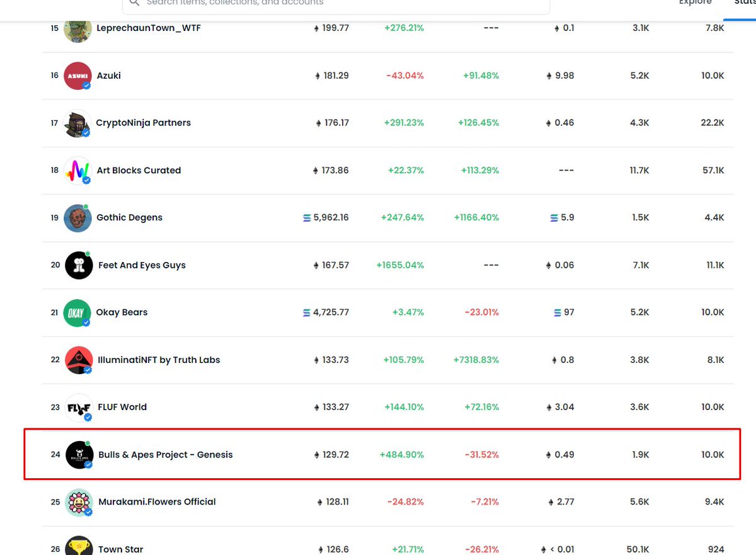Open IlluminatiNFT by Truth Labs link
This screenshot has width=756, height=555.
click(159, 360)
